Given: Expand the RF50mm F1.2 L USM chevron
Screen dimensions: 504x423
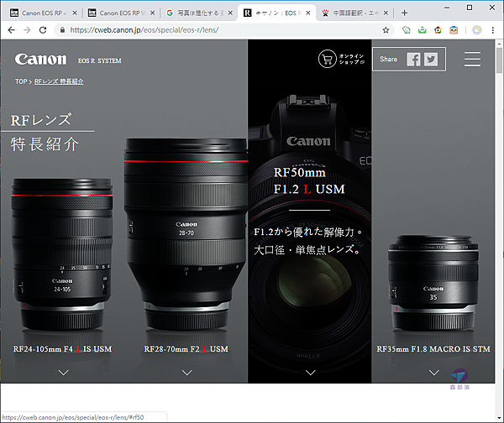Looking at the screenshot, I should tap(311, 373).
